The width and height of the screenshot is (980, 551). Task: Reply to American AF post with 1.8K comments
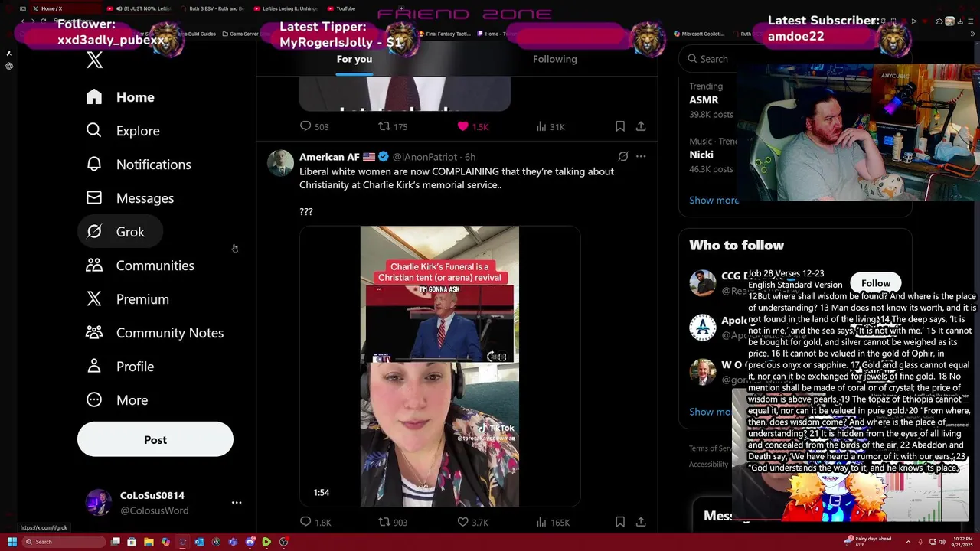[315, 522]
